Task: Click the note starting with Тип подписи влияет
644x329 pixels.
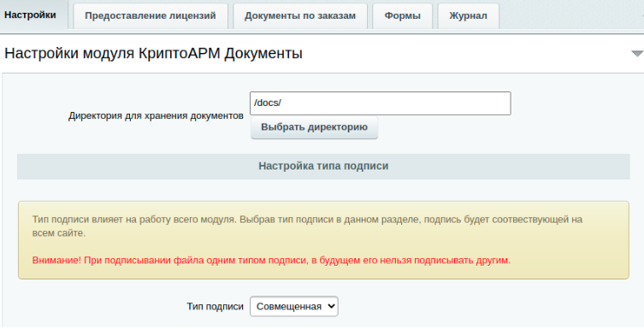Action: tap(307, 226)
